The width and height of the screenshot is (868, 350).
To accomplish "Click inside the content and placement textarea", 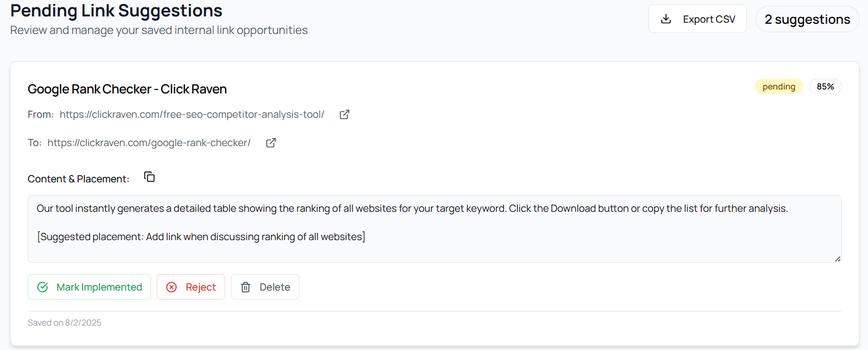I will [435, 229].
